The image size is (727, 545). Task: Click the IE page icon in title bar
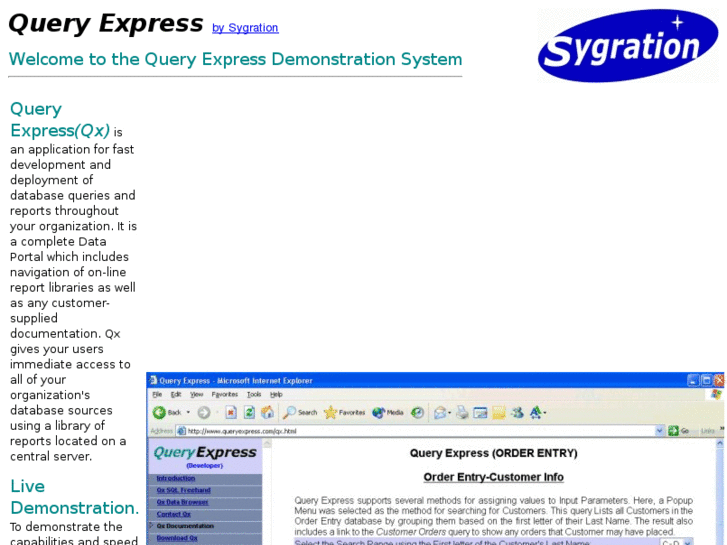pyautogui.click(x=153, y=380)
